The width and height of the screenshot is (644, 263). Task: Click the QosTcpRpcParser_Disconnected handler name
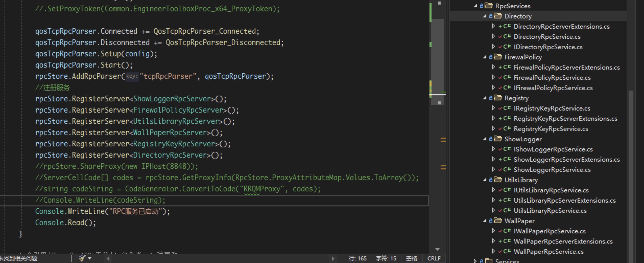223,42
